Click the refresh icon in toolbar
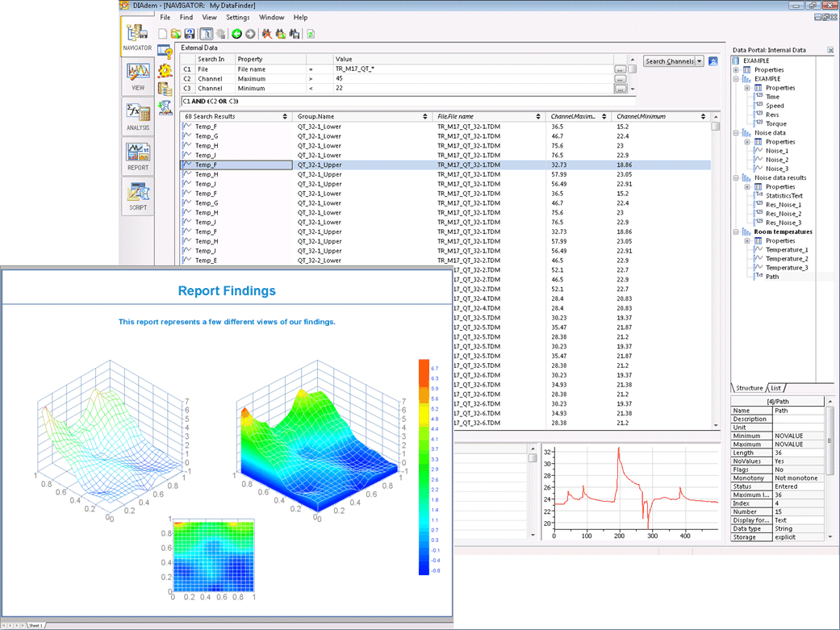 (x=311, y=34)
